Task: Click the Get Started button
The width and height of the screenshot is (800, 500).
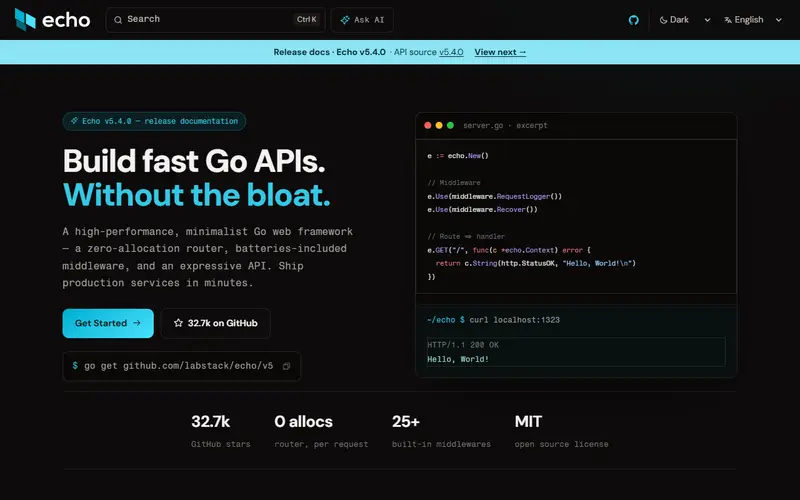Action: [108, 323]
